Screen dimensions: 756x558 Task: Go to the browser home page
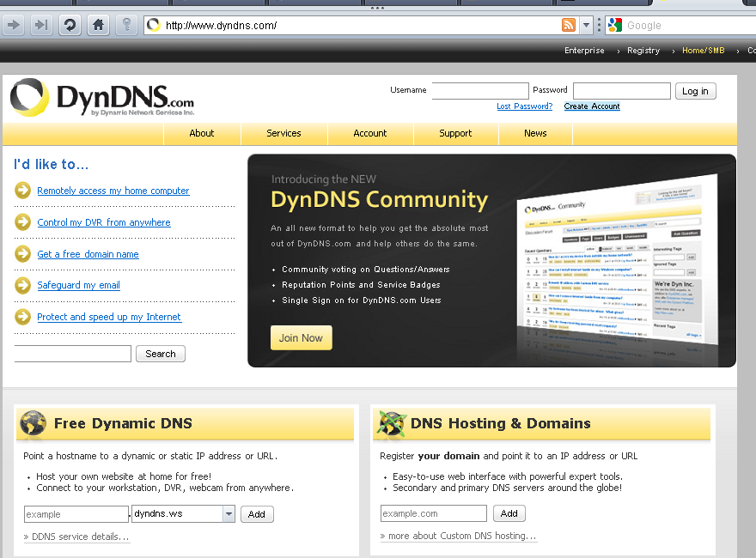(x=98, y=25)
